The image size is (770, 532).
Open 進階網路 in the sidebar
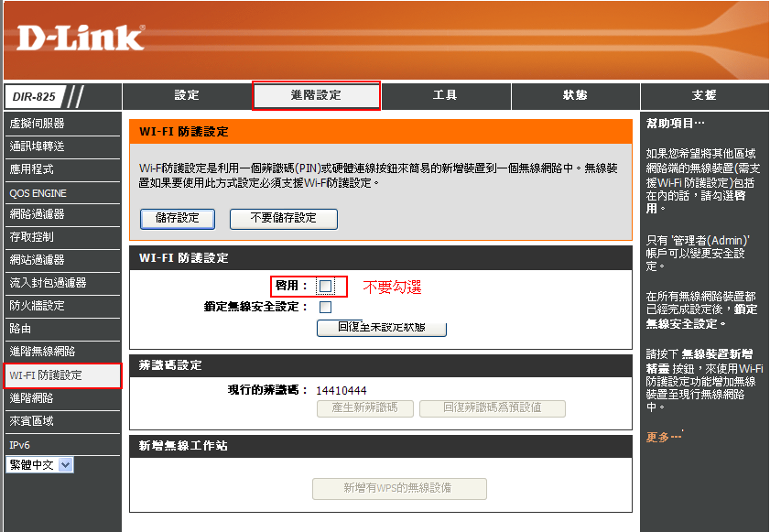click(62, 398)
